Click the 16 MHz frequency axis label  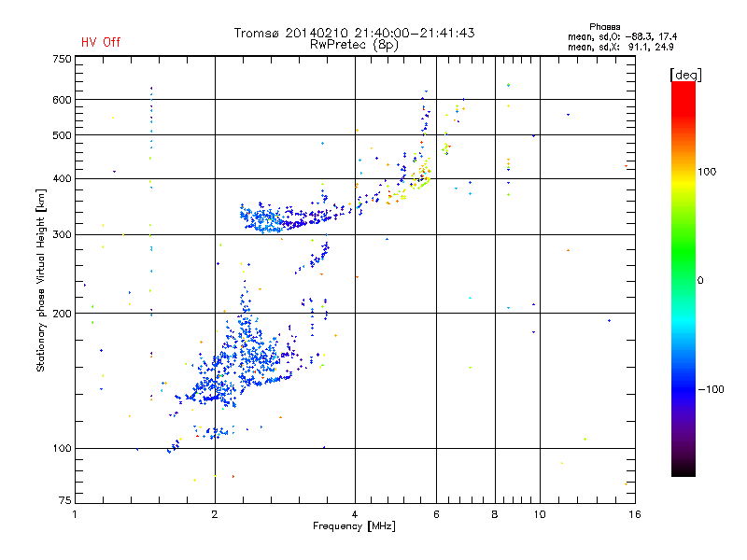tap(635, 514)
